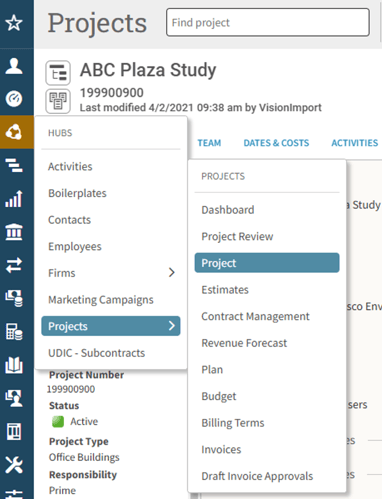Select Projects in Hubs menu
This screenshot has width=382, height=499.
point(111,326)
